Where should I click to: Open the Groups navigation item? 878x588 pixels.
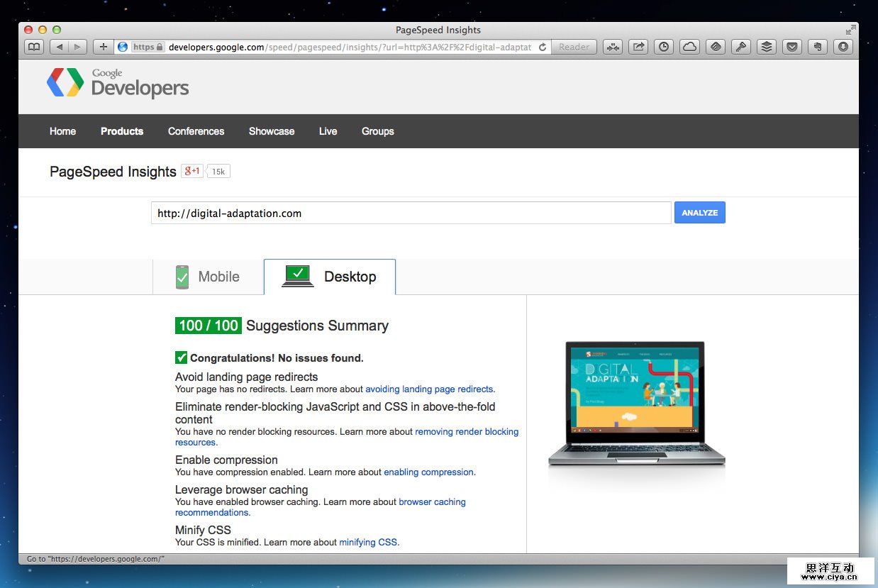point(377,131)
